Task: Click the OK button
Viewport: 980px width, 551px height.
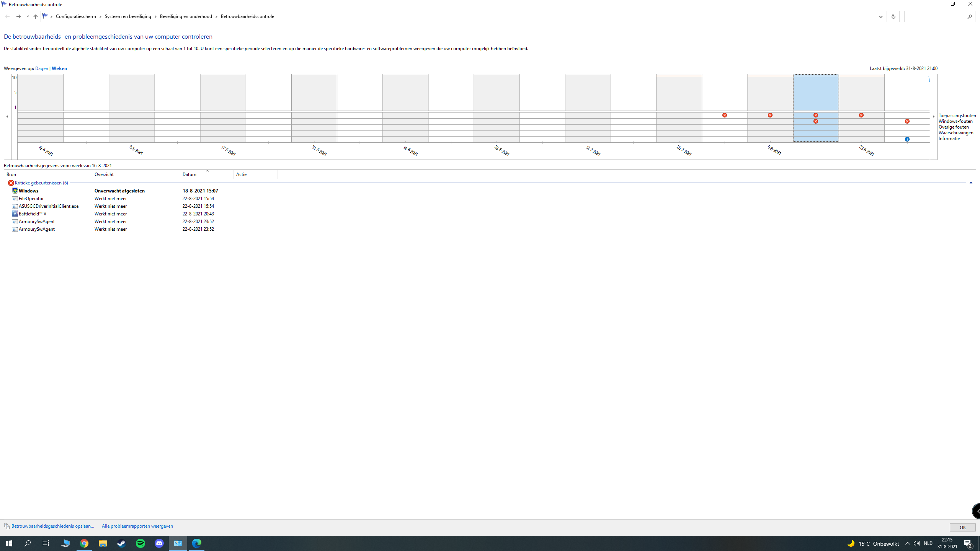Action: pos(962,527)
